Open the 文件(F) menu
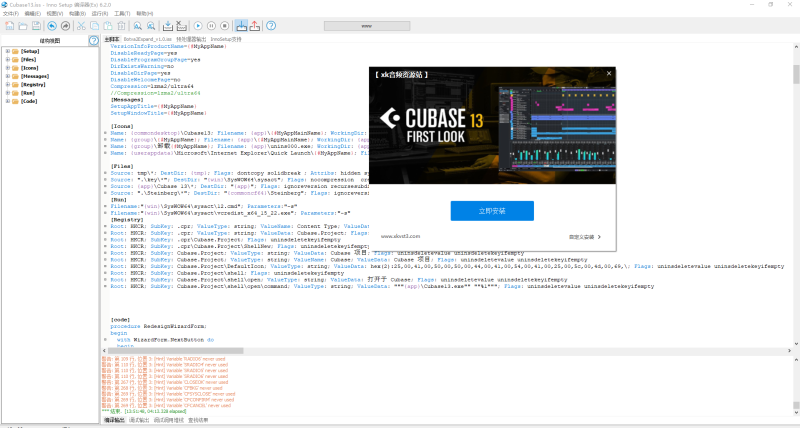 tap(11, 13)
